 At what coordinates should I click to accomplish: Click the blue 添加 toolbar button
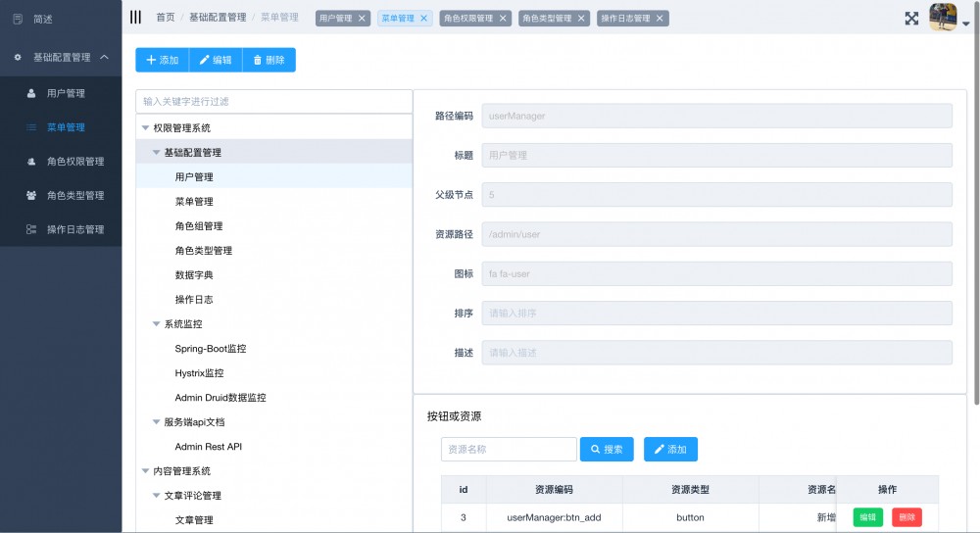coord(163,60)
